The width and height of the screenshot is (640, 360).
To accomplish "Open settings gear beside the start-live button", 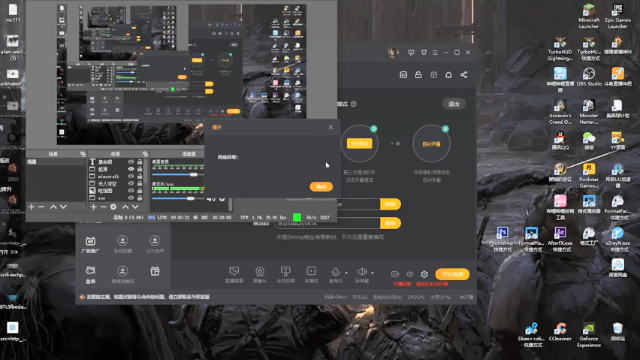I will [424, 274].
